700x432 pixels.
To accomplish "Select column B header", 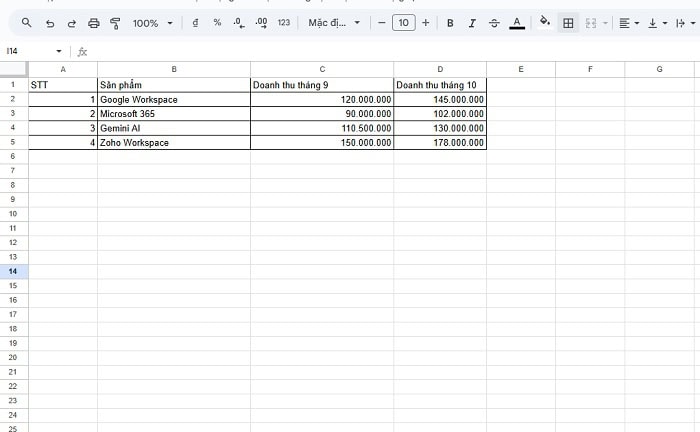I will (174, 69).
